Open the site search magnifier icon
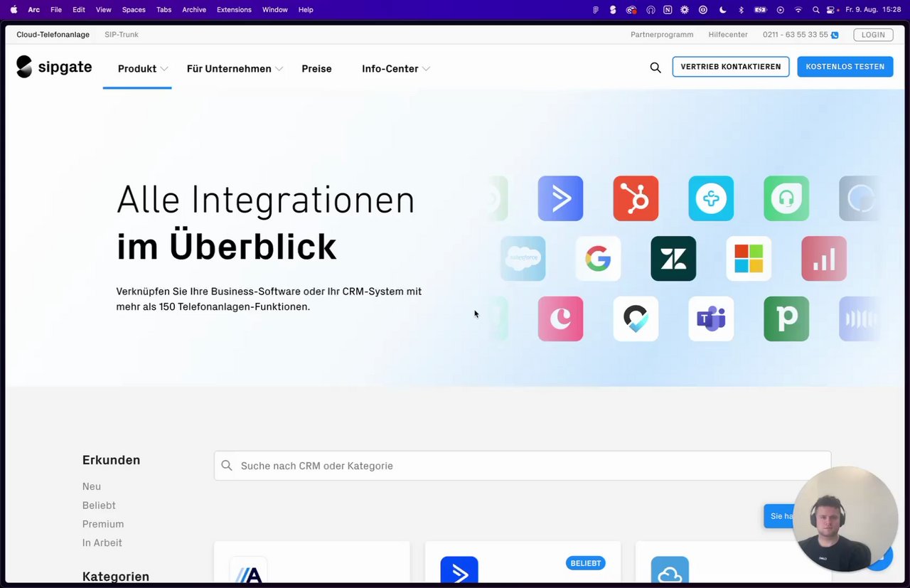This screenshot has height=588, width=910. [655, 68]
